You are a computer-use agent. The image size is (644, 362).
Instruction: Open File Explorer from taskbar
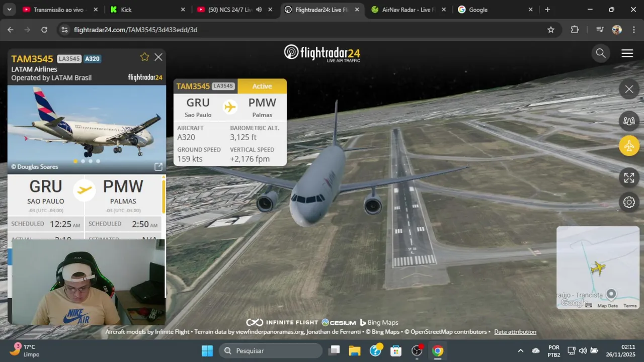355,350
